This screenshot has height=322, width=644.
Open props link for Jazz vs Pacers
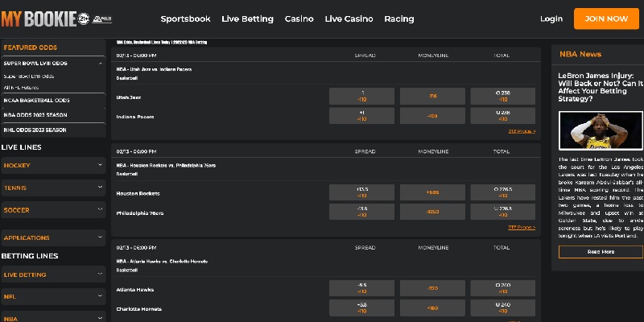(522, 131)
